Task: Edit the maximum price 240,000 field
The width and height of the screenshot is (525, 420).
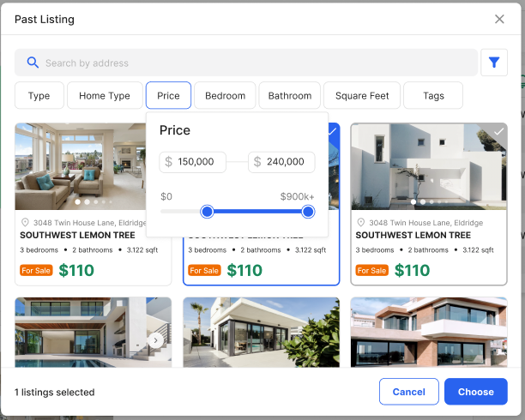Action: coord(281,162)
